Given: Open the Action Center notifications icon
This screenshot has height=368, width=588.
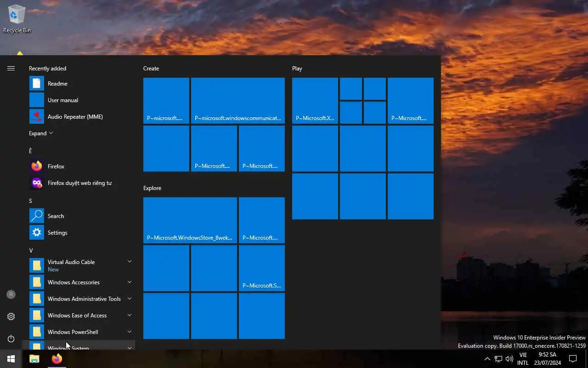Looking at the screenshot, I should click(573, 359).
